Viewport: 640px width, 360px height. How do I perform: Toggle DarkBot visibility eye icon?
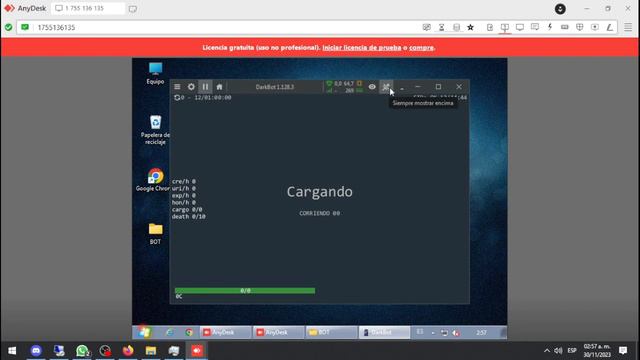coord(372,87)
